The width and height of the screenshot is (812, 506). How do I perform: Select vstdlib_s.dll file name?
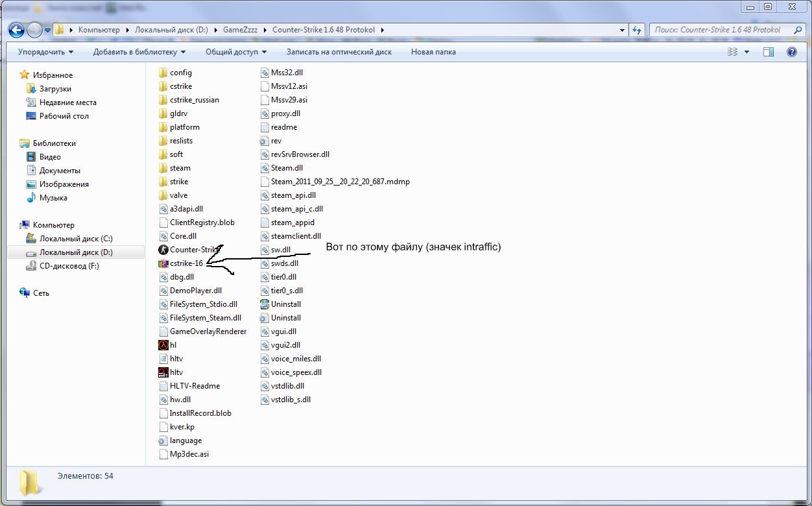click(291, 400)
